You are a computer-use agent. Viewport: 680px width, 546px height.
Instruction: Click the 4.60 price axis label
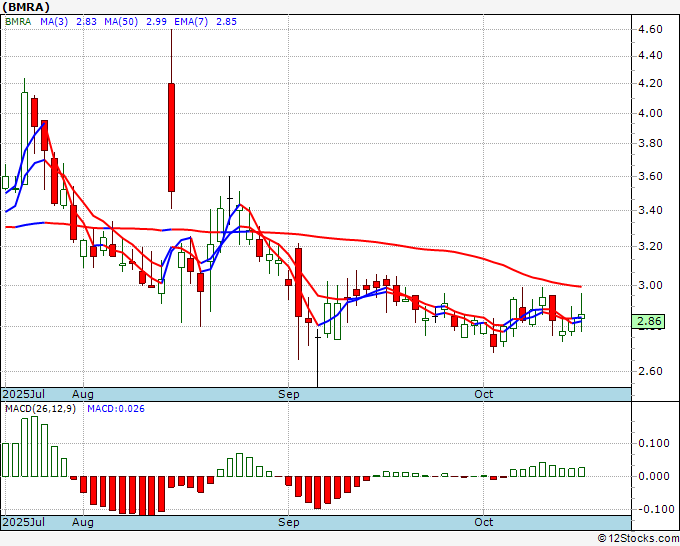click(651, 29)
